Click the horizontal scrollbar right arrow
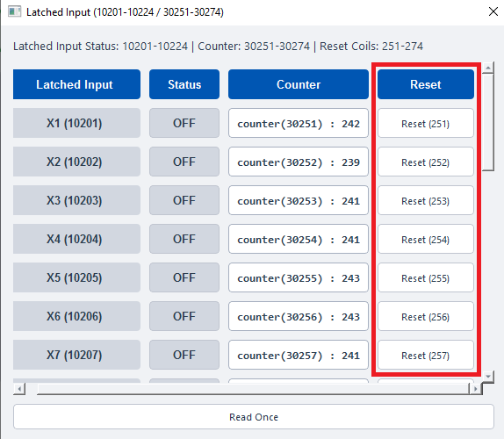 click(475, 389)
